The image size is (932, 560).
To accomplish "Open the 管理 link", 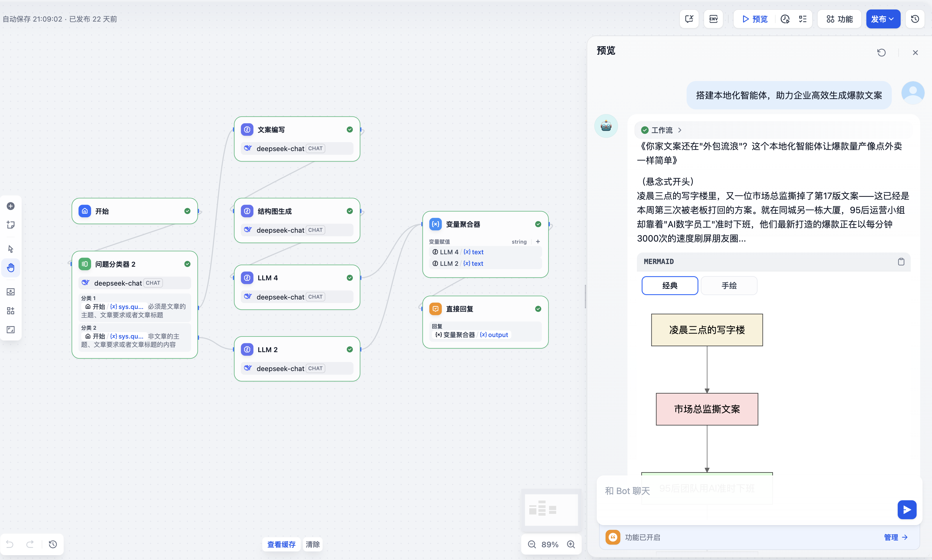I will coord(896,537).
